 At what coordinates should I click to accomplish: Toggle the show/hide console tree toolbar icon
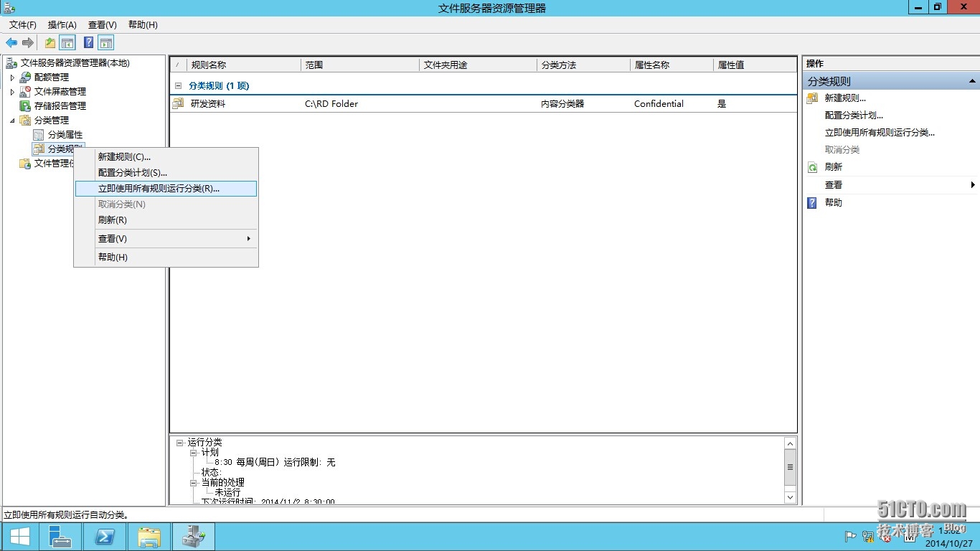click(67, 43)
